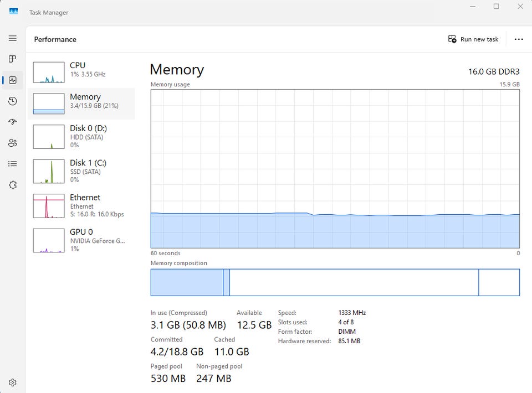Click the standby segment of Memory composition bar
Viewport: 532px width, 393px height.
[354, 282]
